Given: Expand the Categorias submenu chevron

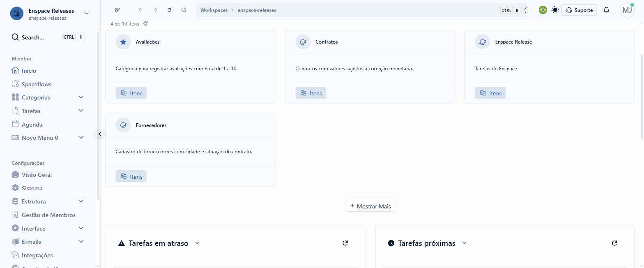Looking at the screenshot, I should pos(81,97).
